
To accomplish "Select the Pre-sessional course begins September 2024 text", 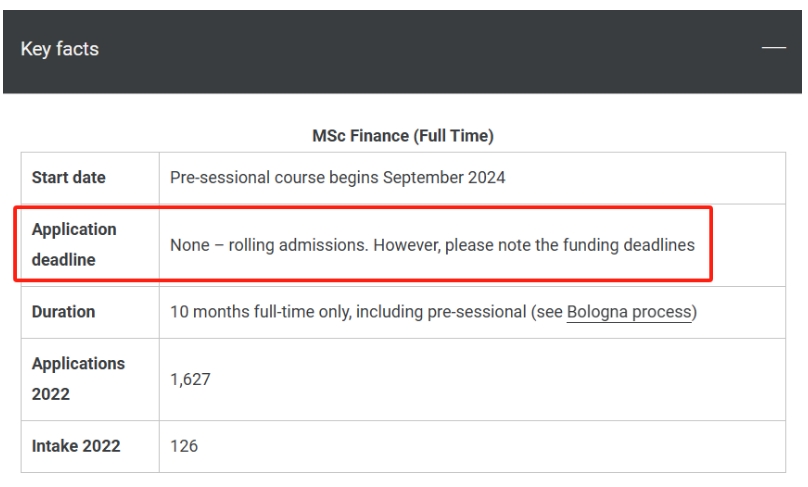I will pyautogui.click(x=338, y=177).
